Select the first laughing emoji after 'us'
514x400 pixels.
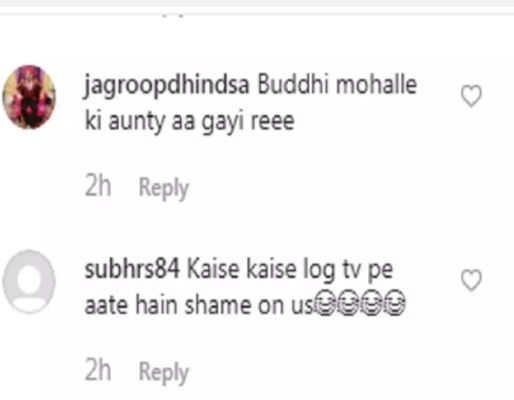[325, 303]
